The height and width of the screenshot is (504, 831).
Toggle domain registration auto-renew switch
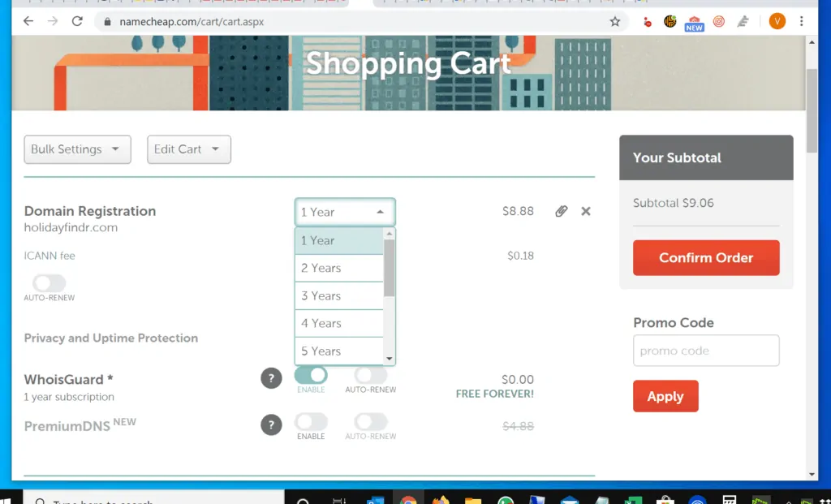click(x=50, y=283)
